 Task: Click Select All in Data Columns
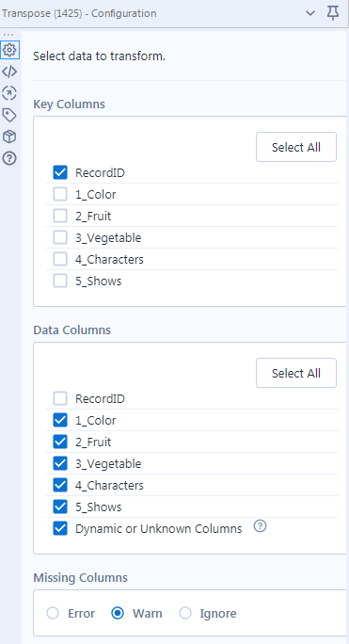point(296,373)
